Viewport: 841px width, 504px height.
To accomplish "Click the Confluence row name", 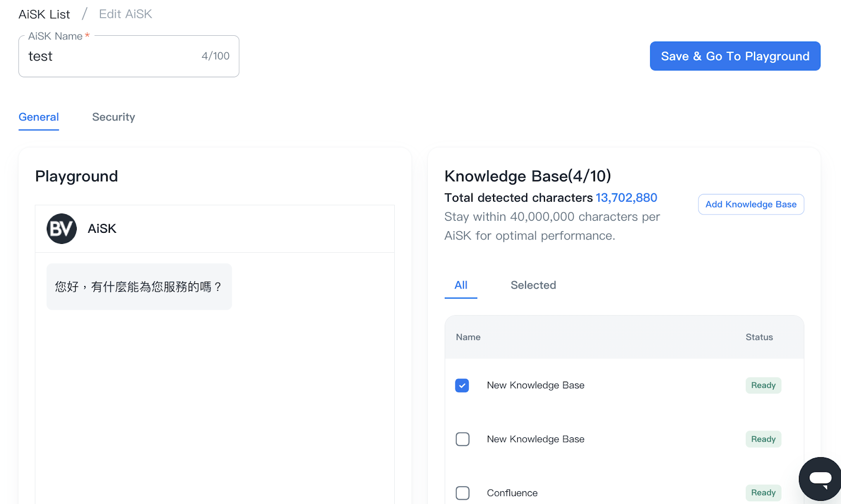I will [x=512, y=493].
